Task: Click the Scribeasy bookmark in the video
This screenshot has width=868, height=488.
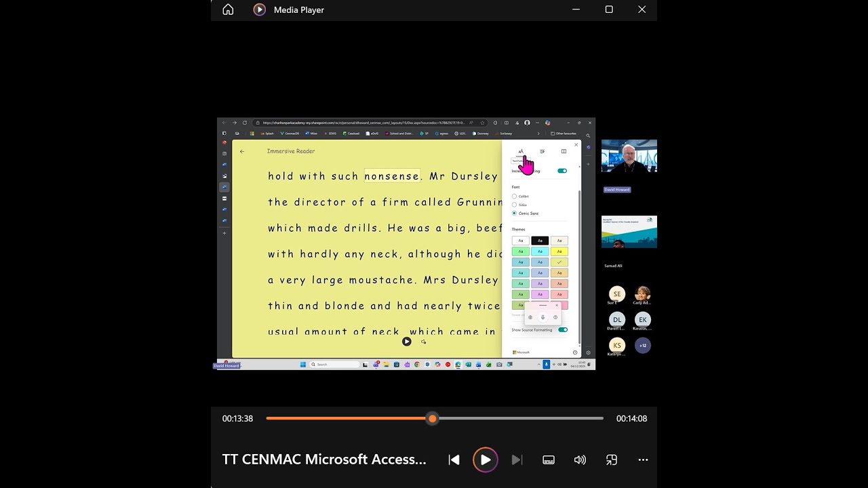Action: coord(504,134)
